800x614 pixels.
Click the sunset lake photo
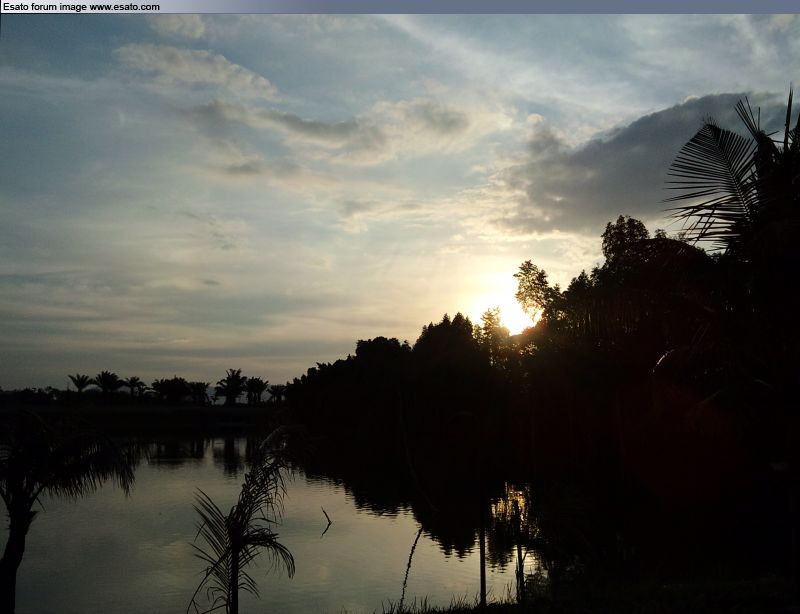(400, 314)
